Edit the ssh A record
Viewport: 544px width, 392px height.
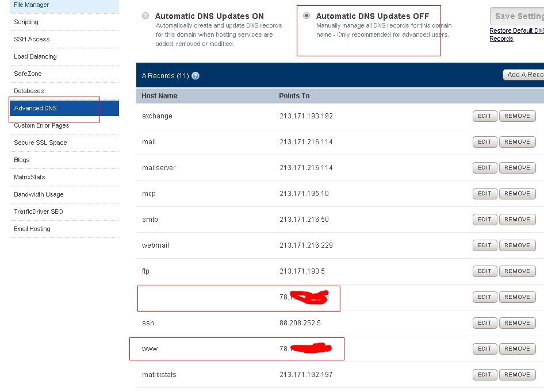pyautogui.click(x=485, y=323)
